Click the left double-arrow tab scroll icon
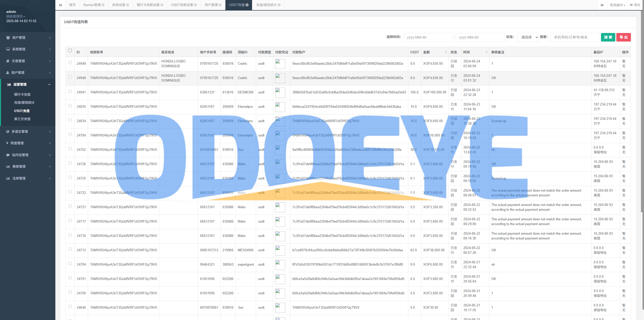This screenshot has height=320, width=644. click(60, 5)
